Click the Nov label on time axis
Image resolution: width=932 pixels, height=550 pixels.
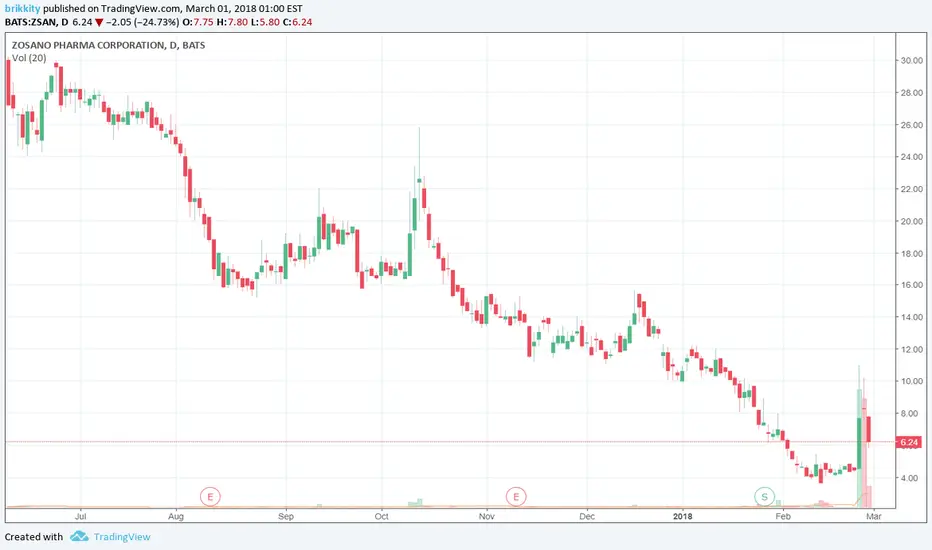487,516
